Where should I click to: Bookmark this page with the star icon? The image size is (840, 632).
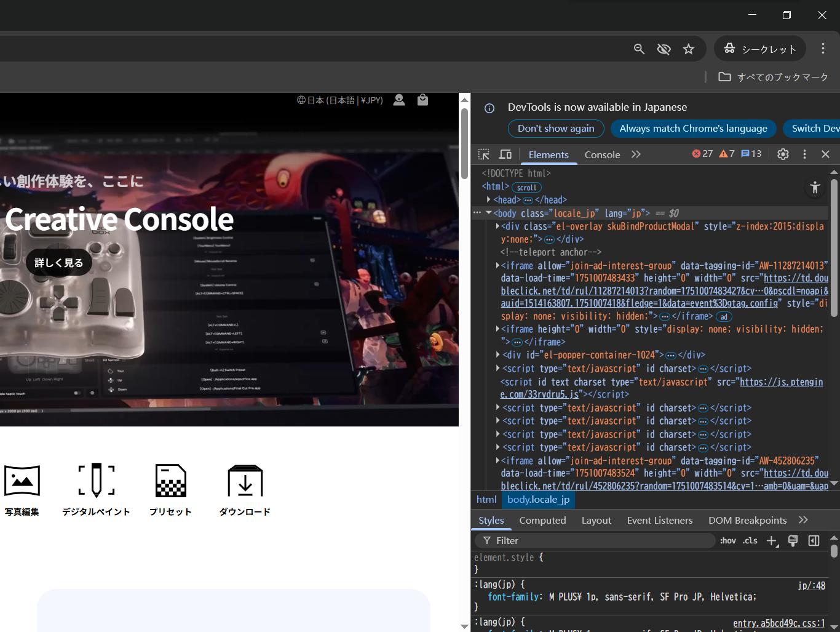[688, 49]
